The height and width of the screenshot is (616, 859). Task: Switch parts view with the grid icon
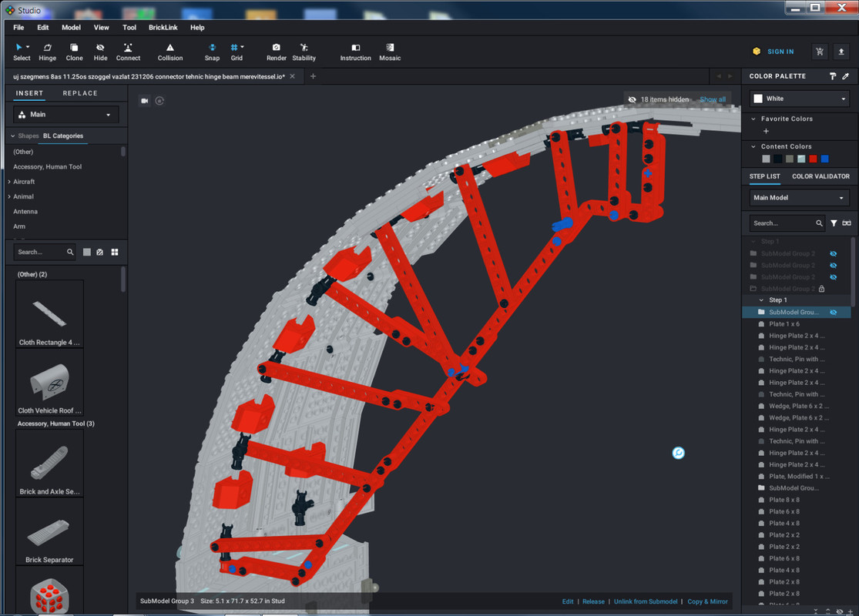click(115, 252)
